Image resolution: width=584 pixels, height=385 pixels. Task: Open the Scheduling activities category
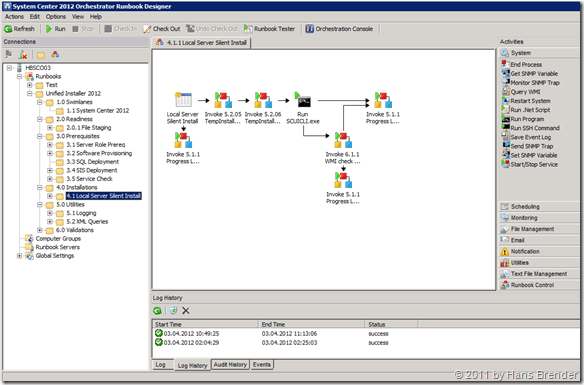click(539, 207)
